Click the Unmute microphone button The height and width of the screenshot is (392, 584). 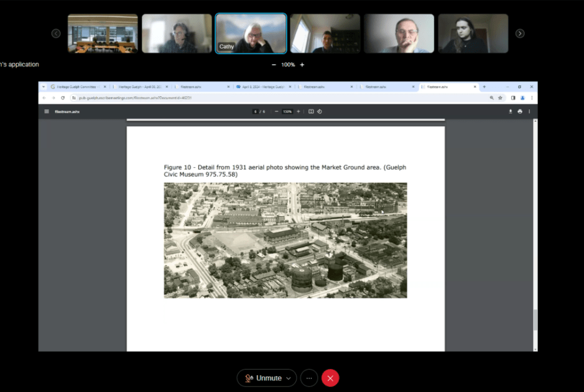click(x=263, y=378)
